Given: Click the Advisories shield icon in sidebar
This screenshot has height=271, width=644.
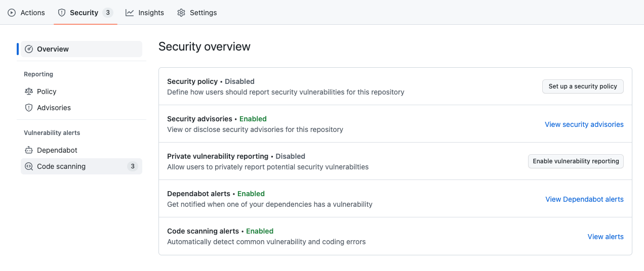Looking at the screenshot, I should (29, 108).
